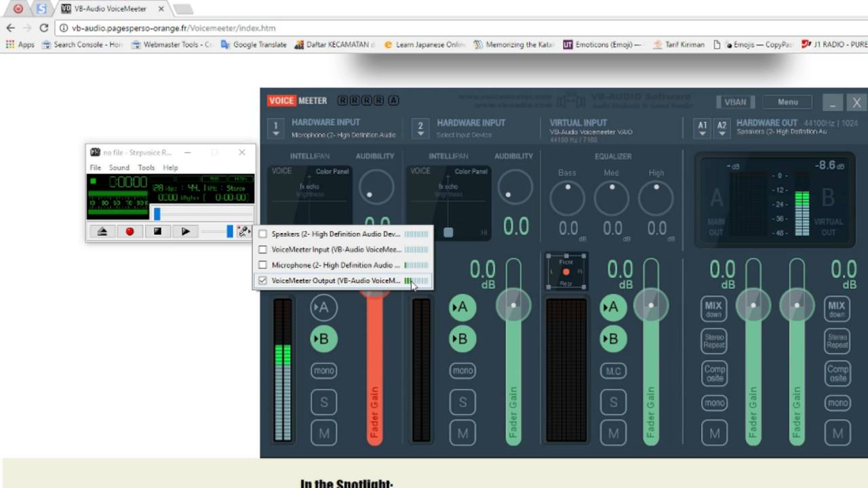Click Composite on output bus A
This screenshot has height=488, width=868.
[x=713, y=373]
